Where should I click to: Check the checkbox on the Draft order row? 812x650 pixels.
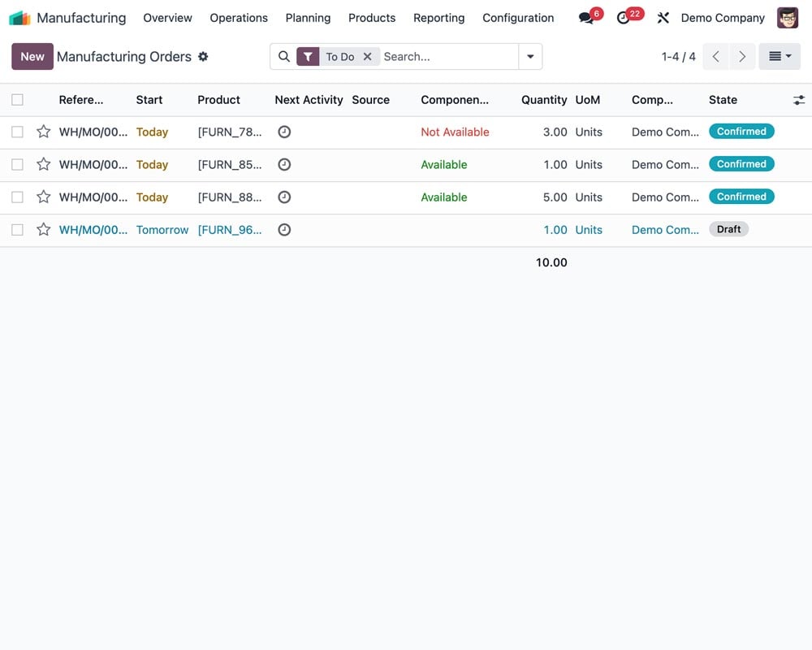tap(17, 229)
